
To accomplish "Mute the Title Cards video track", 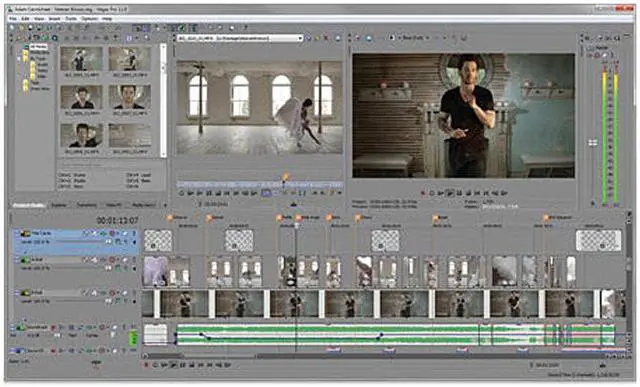I will [124, 234].
